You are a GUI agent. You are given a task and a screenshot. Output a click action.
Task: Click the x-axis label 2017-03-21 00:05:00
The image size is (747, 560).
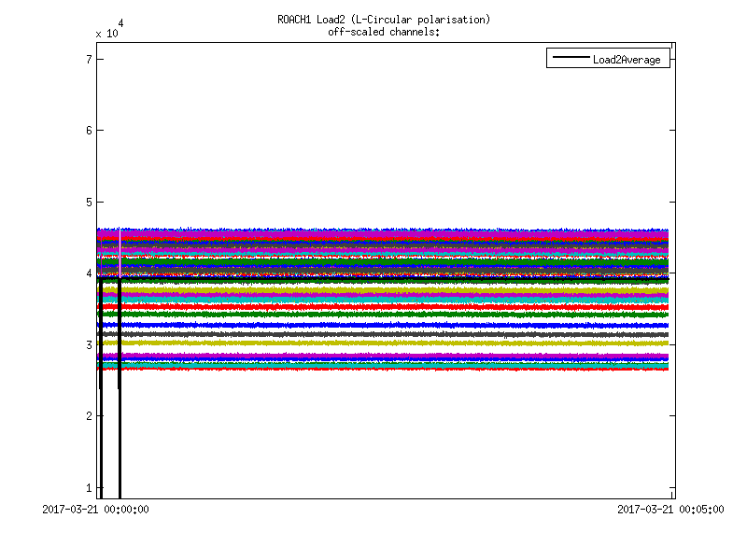tap(670, 510)
